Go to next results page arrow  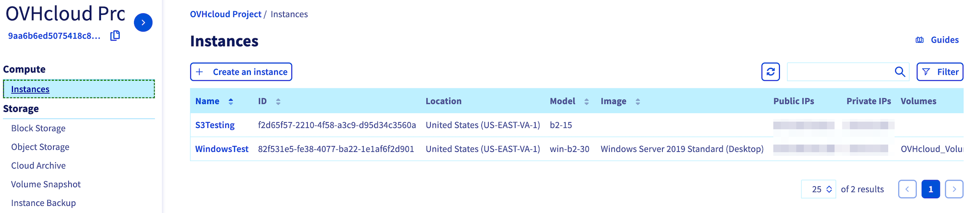tap(954, 189)
